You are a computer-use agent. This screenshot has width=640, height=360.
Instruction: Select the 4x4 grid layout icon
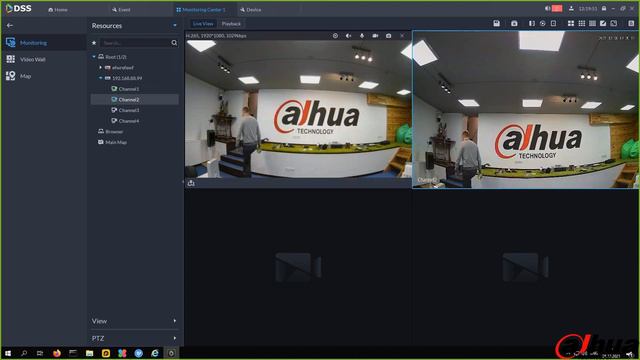pos(592,23)
